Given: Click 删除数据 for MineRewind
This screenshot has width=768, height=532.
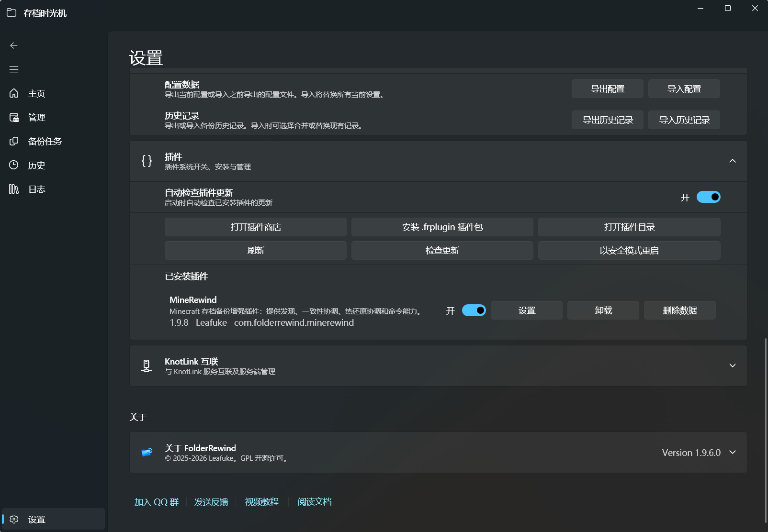Looking at the screenshot, I should coord(680,310).
